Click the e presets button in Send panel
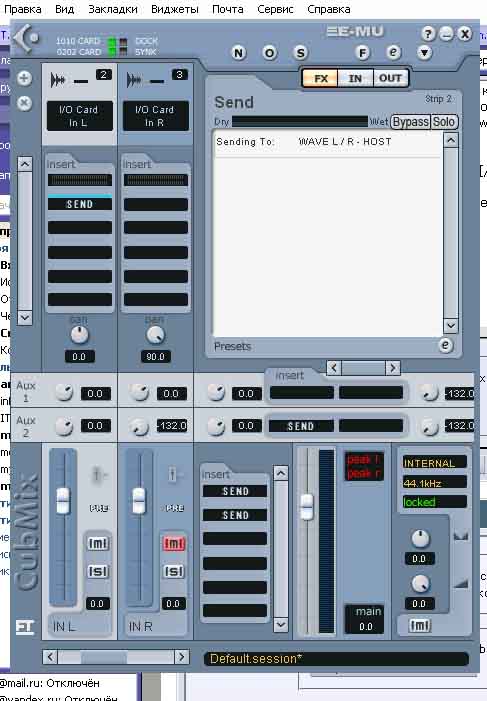This screenshot has width=487, height=701. (x=445, y=345)
